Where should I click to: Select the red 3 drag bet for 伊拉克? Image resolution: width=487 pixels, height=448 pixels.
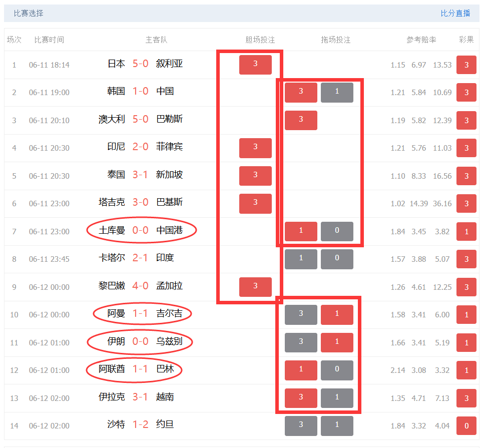click(301, 398)
